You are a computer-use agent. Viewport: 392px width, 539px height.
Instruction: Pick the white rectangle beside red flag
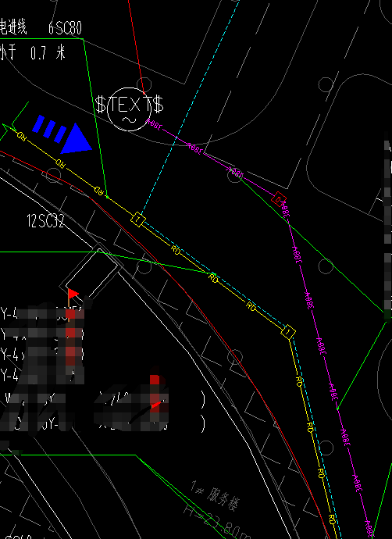click(x=91, y=273)
